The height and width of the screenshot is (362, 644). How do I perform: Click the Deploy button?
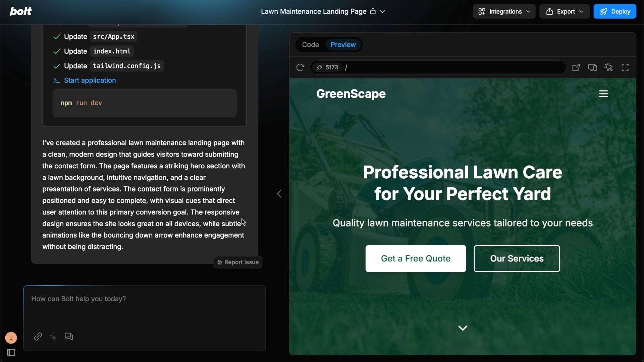(x=615, y=11)
